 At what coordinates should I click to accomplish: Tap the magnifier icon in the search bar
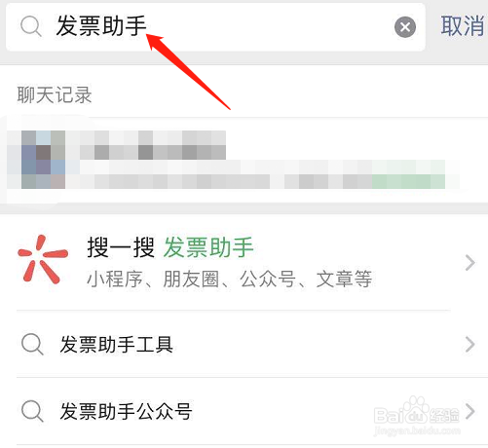[31, 26]
